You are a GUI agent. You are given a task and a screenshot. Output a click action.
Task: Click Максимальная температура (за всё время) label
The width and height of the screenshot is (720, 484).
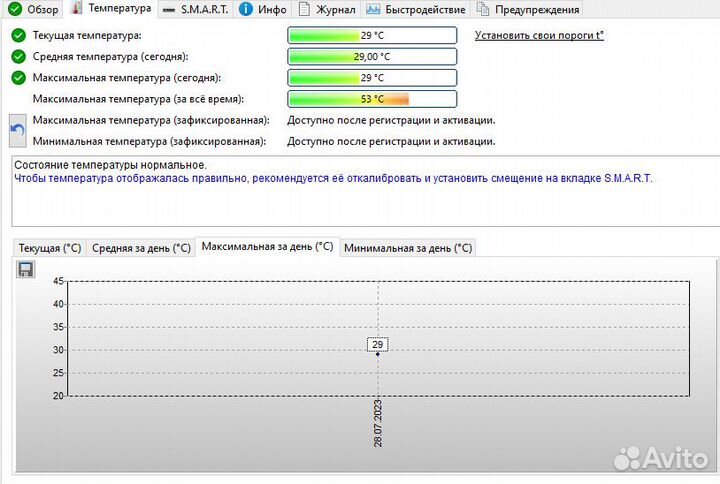tap(138, 99)
